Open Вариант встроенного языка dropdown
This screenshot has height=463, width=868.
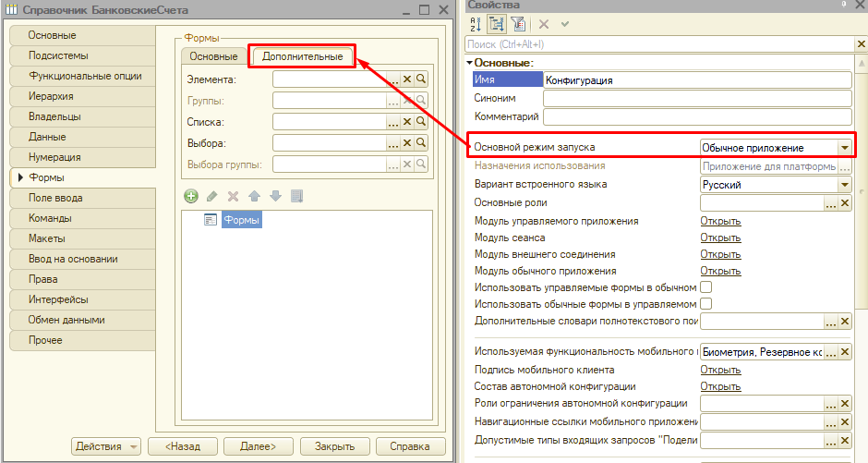coord(845,185)
